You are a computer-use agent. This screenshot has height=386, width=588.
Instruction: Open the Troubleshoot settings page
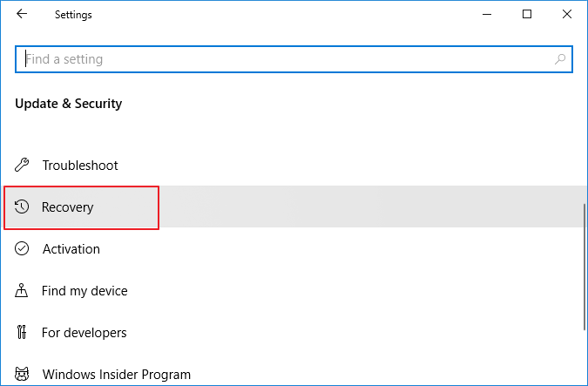pos(80,166)
